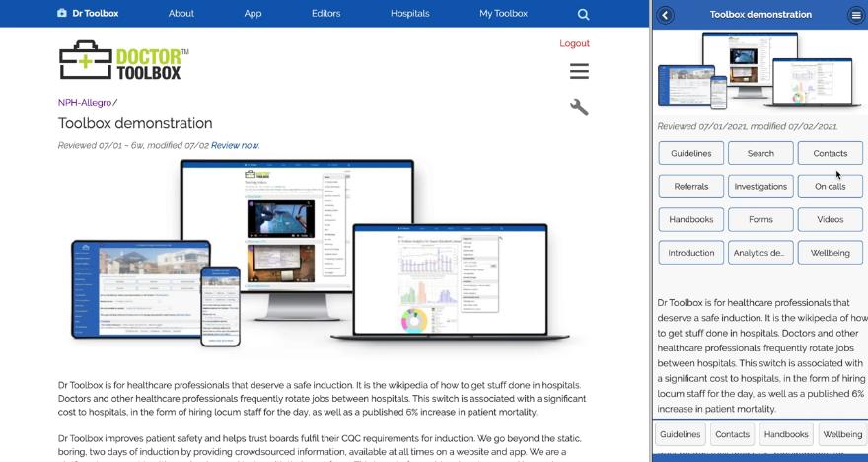Open the hamburger menu below Logout
Screen dimensions: 868x462
click(x=579, y=71)
